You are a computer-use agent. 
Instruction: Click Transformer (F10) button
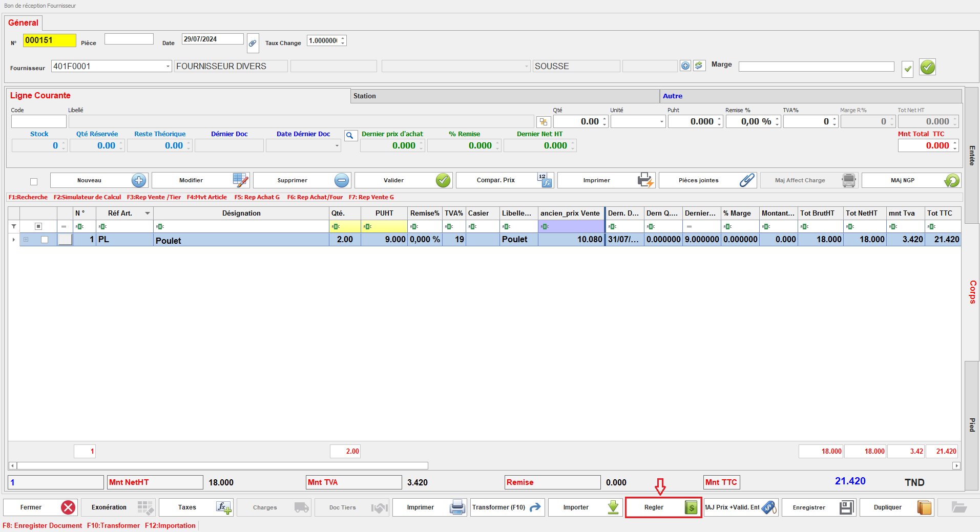[508, 507]
